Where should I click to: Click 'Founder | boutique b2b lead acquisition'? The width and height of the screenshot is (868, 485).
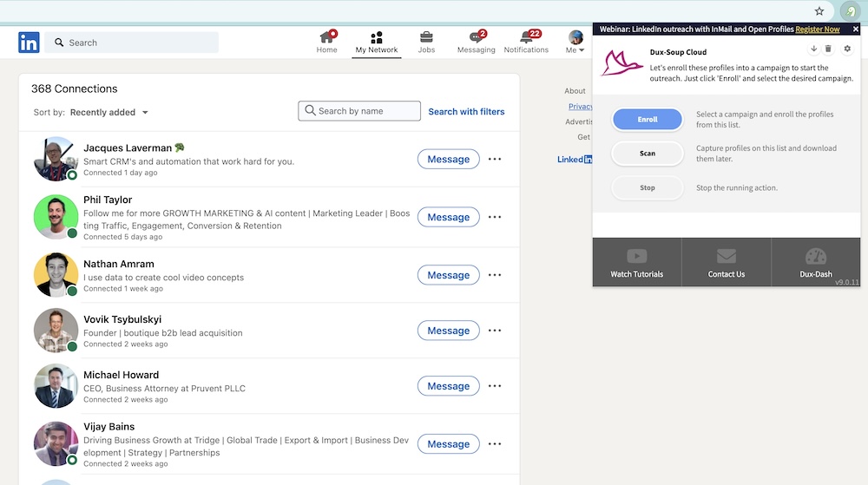tap(163, 333)
